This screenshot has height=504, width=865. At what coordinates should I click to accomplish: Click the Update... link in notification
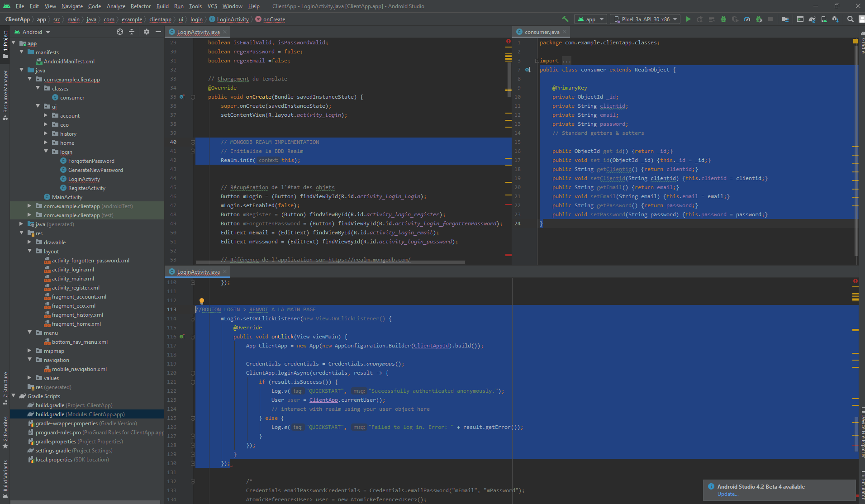click(x=727, y=494)
